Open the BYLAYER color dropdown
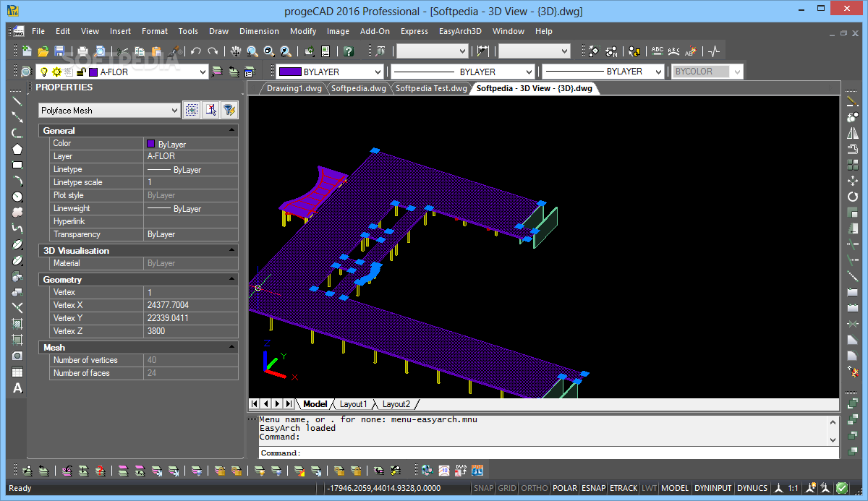 (x=378, y=72)
